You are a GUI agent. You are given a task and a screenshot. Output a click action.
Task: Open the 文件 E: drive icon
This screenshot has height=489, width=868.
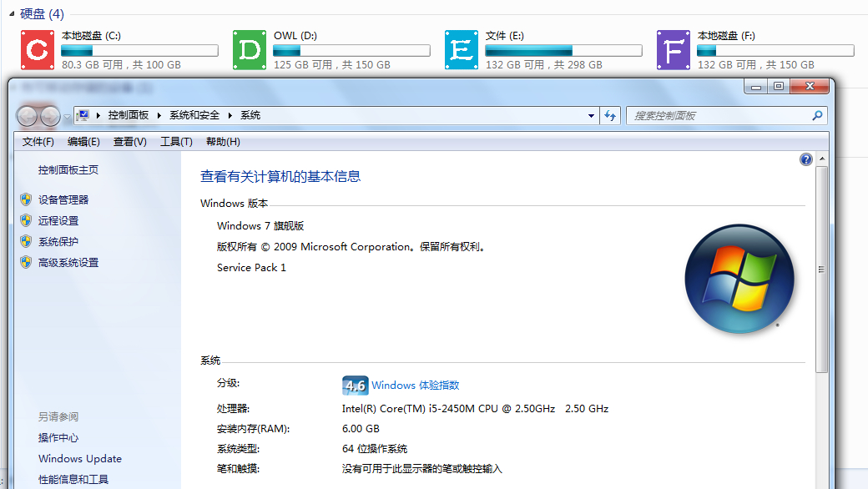click(x=462, y=50)
